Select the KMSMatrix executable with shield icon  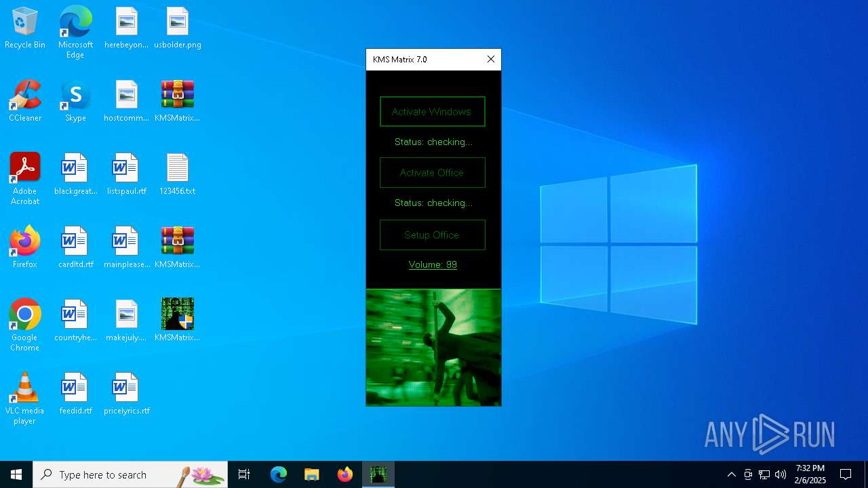coord(178,321)
